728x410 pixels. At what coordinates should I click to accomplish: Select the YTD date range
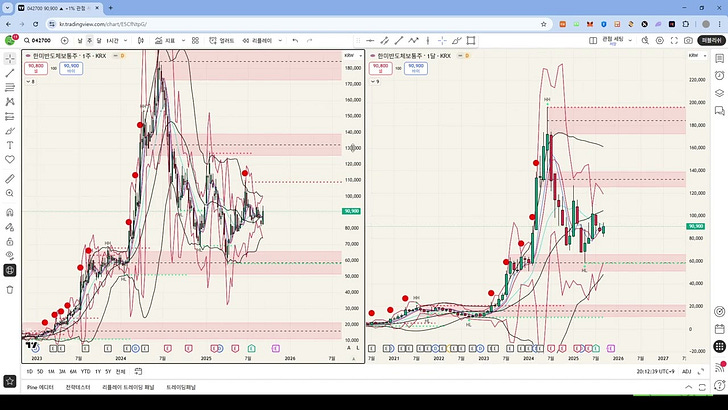click(85, 371)
